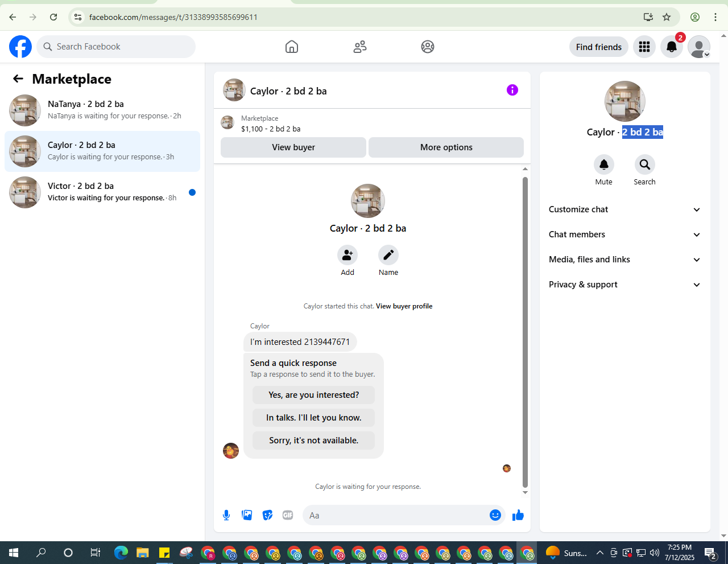The width and height of the screenshot is (728, 564).
Task: Edit the chat name pencil icon
Action: [388, 255]
